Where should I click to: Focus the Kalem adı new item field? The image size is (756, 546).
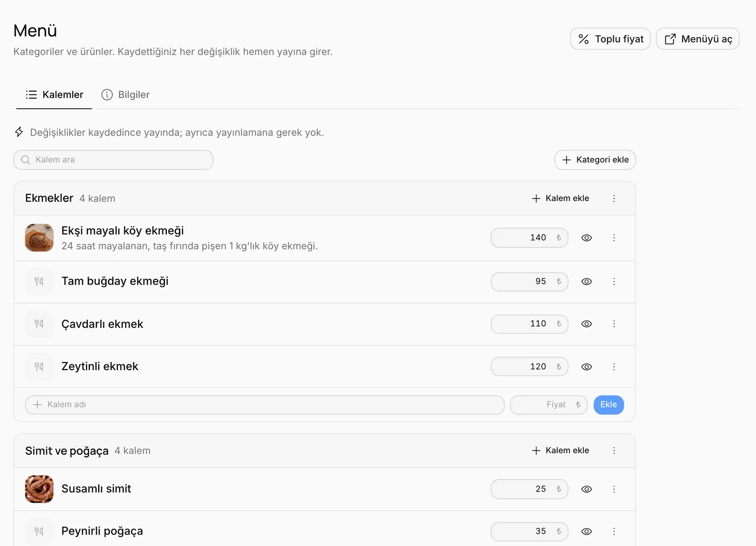tap(265, 405)
